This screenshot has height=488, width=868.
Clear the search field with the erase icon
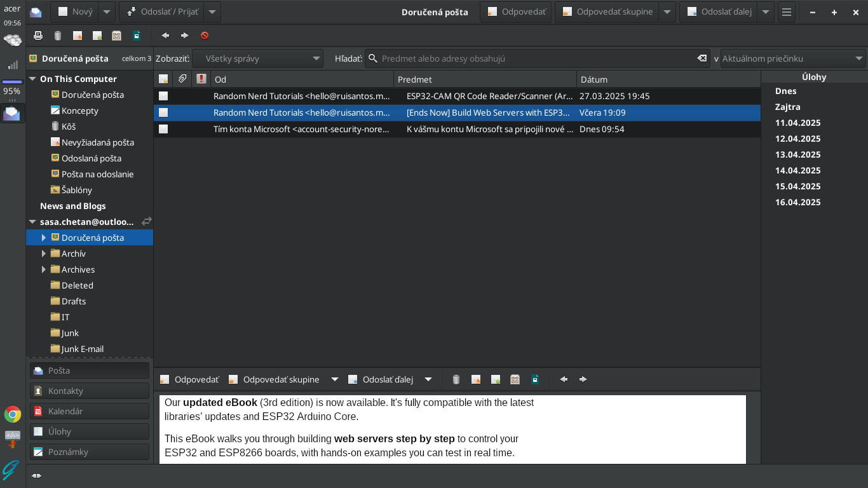pyautogui.click(x=702, y=58)
